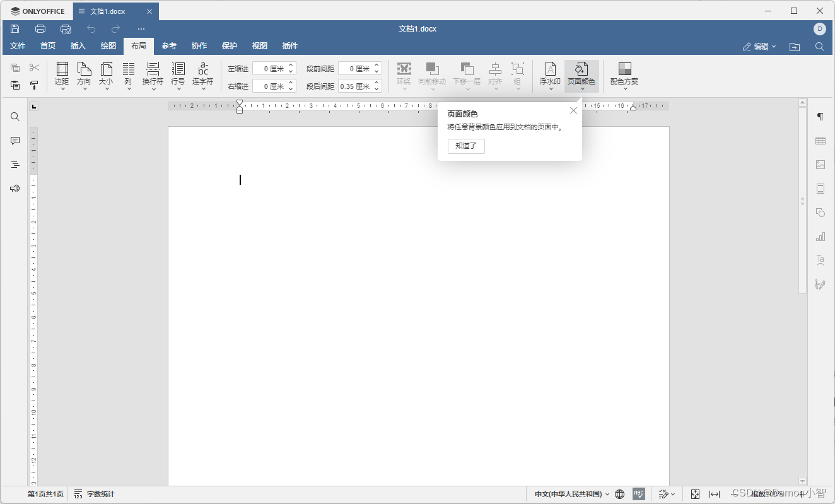Open header and footer settings in right sidebar
This screenshot has width=835, height=504.
coord(820,189)
